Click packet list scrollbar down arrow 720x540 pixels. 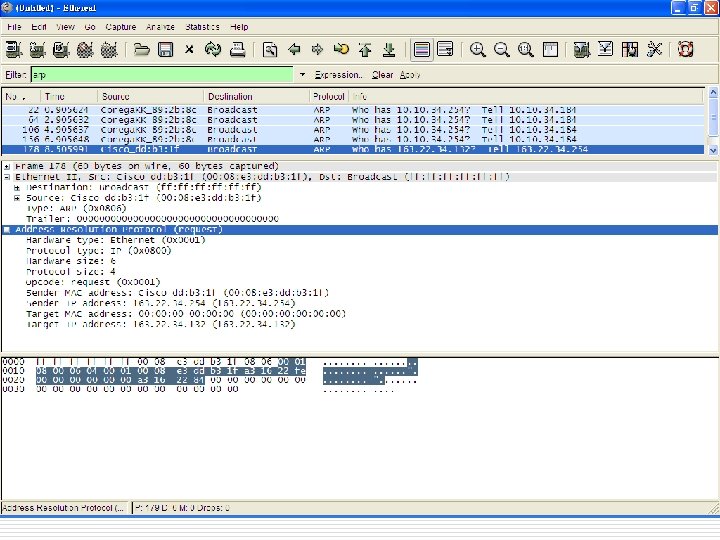pyautogui.click(x=713, y=150)
